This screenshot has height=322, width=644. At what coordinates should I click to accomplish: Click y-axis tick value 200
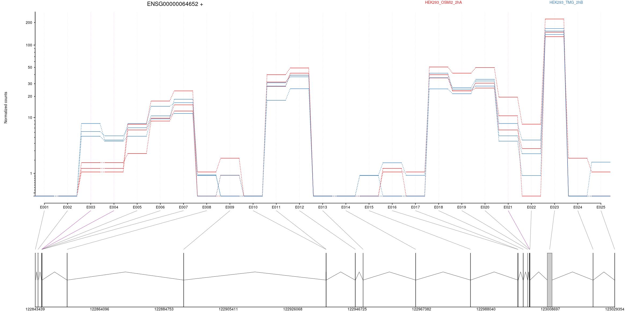click(29, 23)
